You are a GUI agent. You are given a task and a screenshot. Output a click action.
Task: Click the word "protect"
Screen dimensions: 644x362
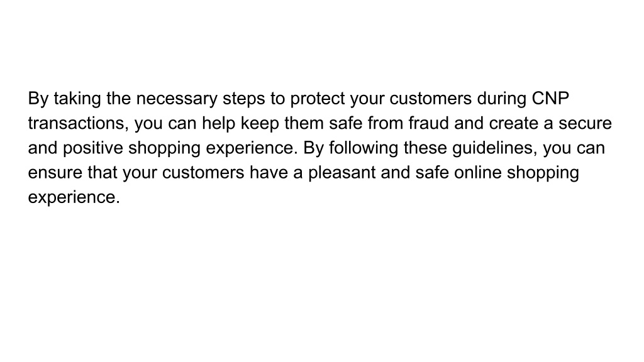[x=318, y=99]
